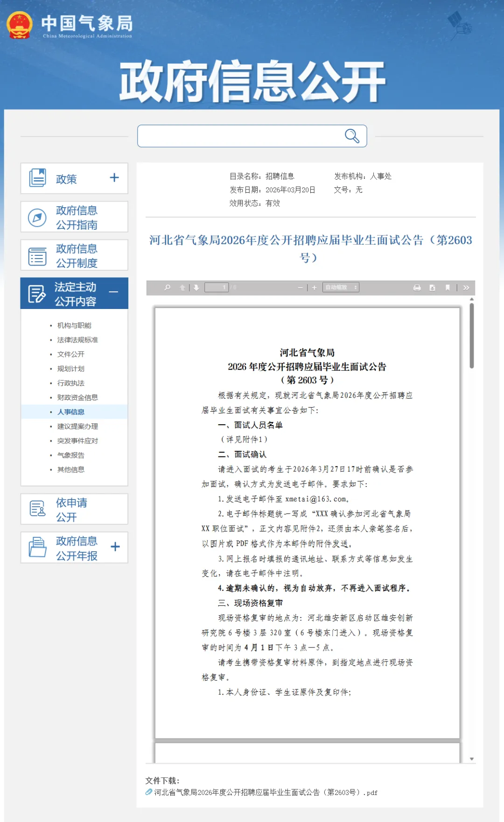Open 行政执法 in the sidebar list
The width and height of the screenshot is (504, 822).
tap(70, 383)
